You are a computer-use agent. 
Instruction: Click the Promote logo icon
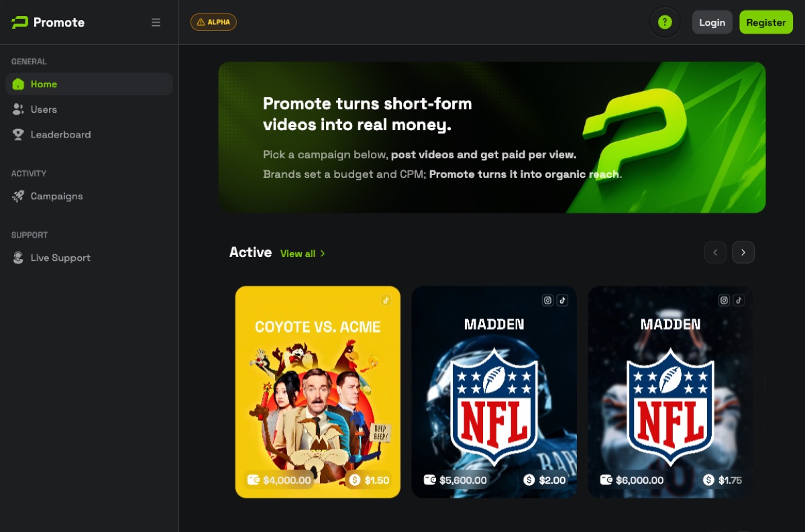[x=19, y=22]
